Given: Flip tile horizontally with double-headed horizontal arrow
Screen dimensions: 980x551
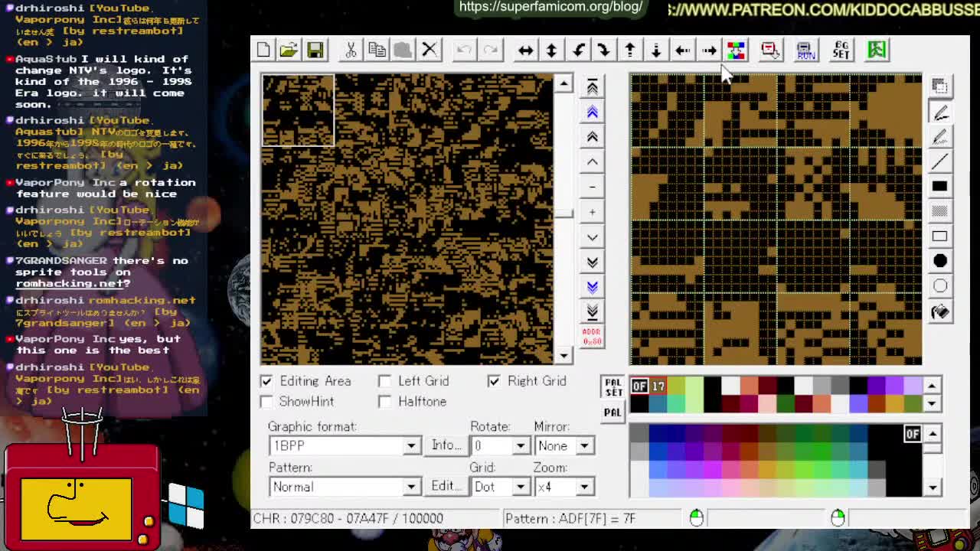Looking at the screenshot, I should (x=525, y=51).
